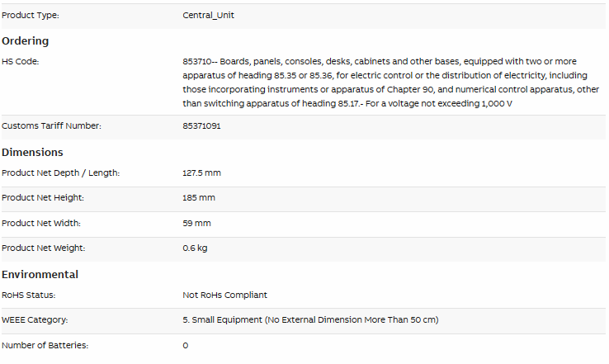The width and height of the screenshot is (609, 364).
Task: Select Customs Tariff Number 85371091
Action: pyautogui.click(x=201, y=125)
